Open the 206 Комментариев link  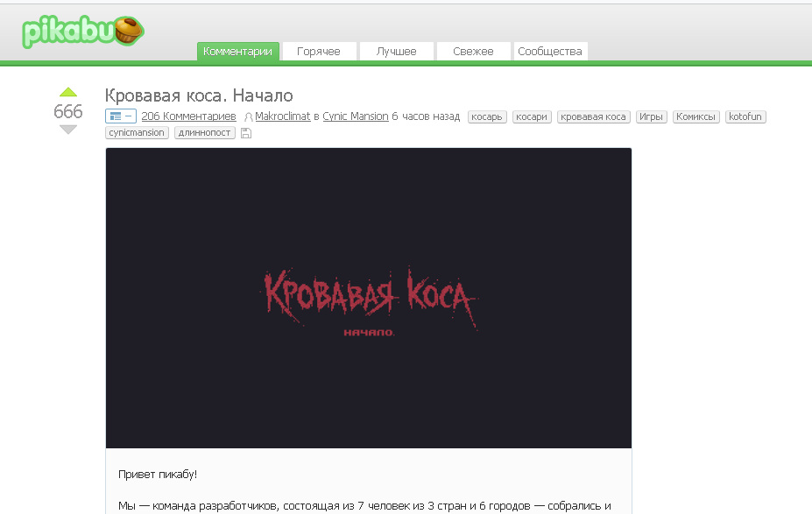pos(188,116)
